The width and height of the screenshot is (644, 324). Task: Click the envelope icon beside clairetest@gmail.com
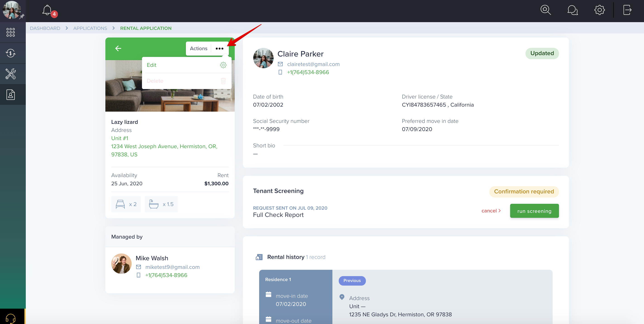coord(280,64)
